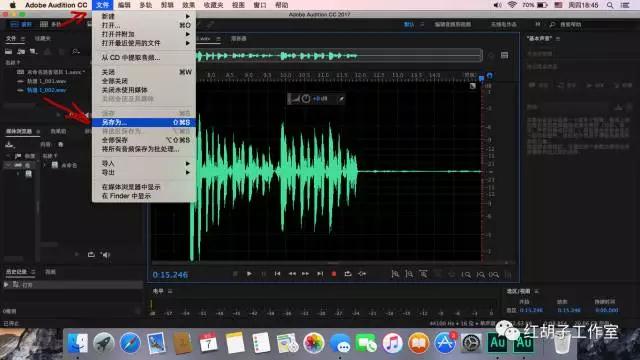Image resolution: width=640 pixels, height=360 pixels.
Task: Click the open file folder icon in Files panel
Action: 9,51
